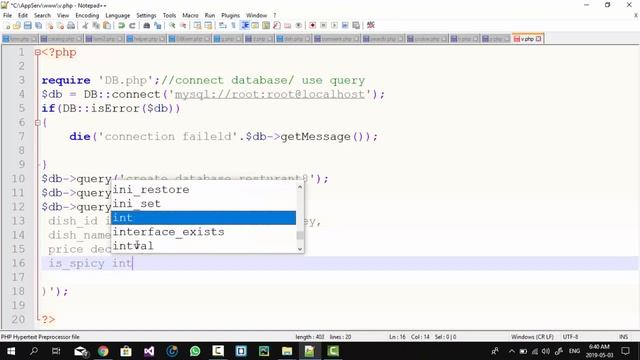Click line number 18 in margin
This screenshot has height=360, width=640.
pyautogui.click(x=18, y=291)
